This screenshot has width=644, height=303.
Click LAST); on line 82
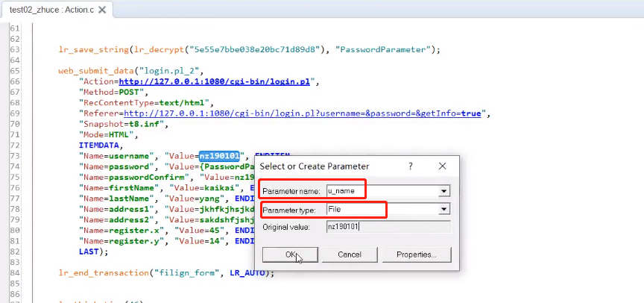click(x=94, y=252)
